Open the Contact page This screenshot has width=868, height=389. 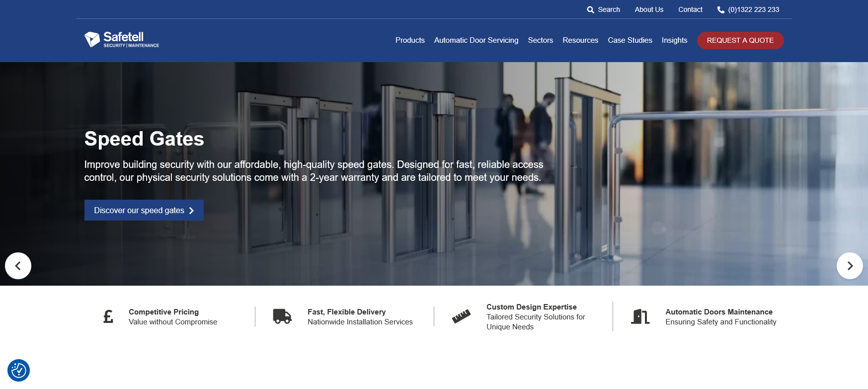pos(690,9)
